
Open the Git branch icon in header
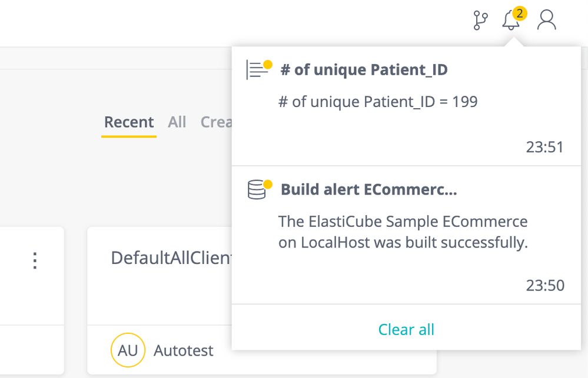[480, 21]
